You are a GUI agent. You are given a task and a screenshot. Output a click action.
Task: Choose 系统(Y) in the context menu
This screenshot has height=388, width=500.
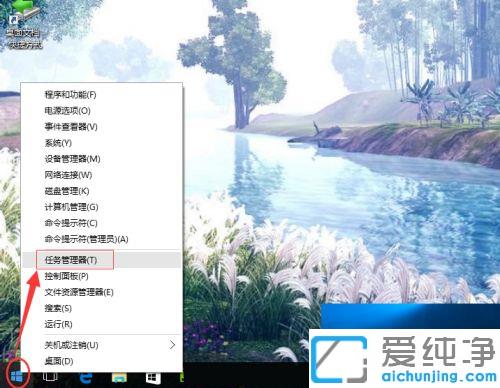point(102,143)
